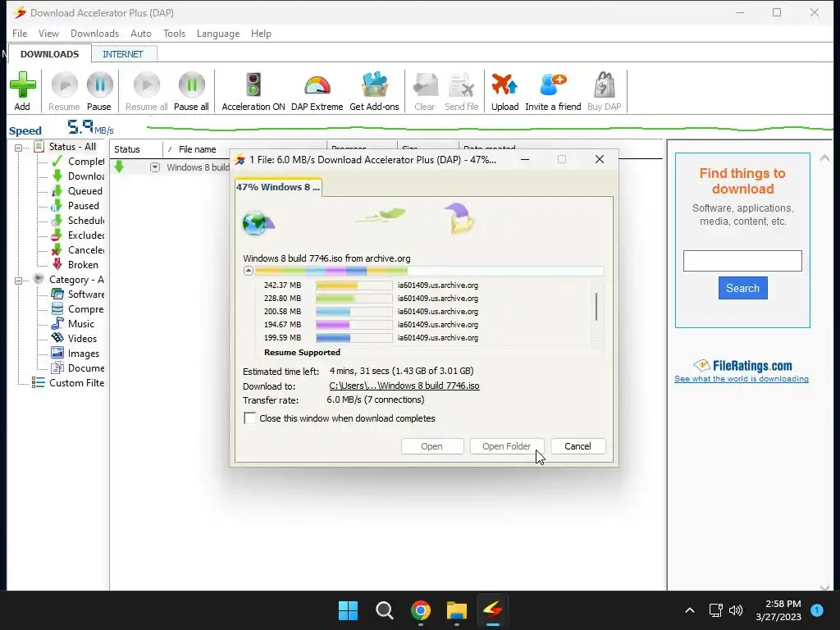Open DAP Extreme speedometer icon
Viewport: 840px width, 630px height.
point(317,85)
